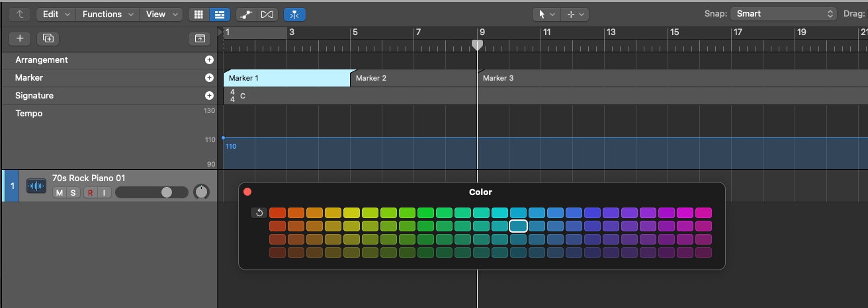Solo the 70s Rock Piano 01 track
Screen dimensions: 868x308
73,192
